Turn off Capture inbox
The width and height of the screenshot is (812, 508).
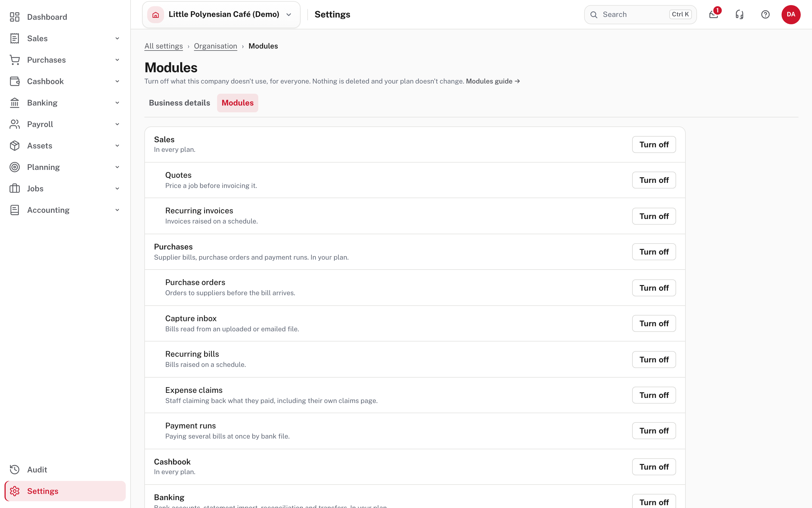tap(654, 323)
